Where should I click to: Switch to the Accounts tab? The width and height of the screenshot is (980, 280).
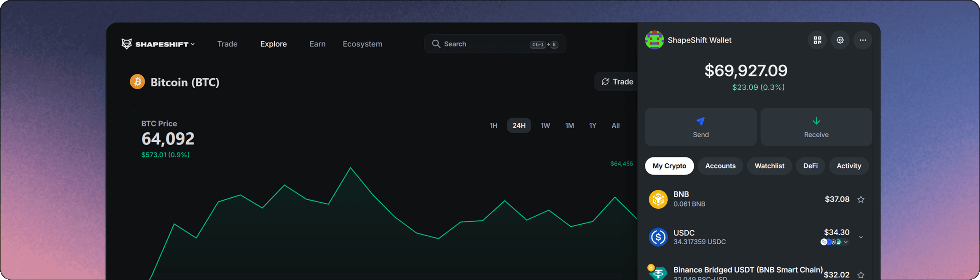click(720, 166)
